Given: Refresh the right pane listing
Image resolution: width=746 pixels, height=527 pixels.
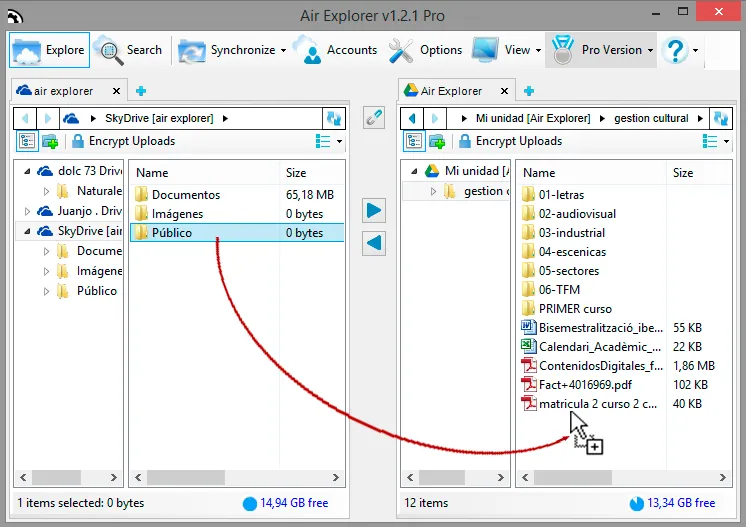Looking at the screenshot, I should pyautogui.click(x=721, y=118).
